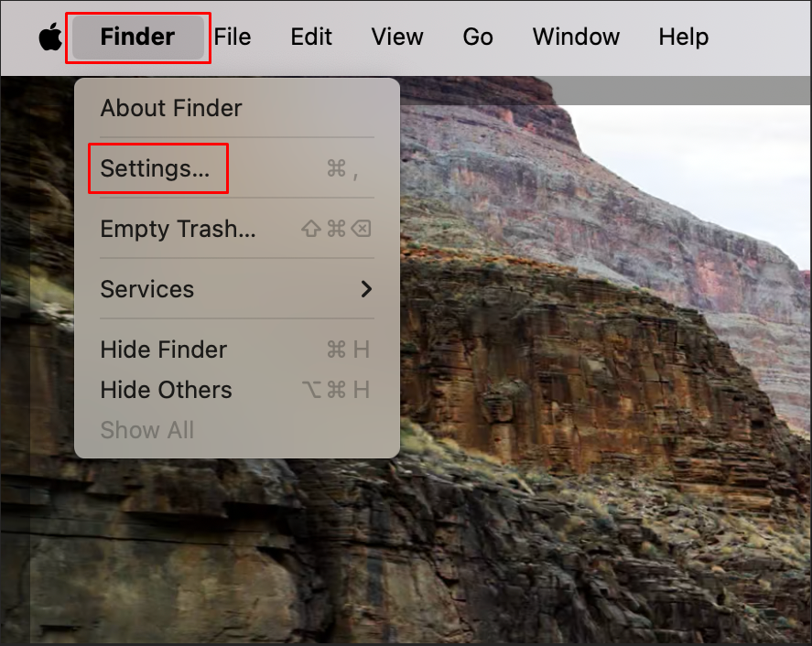Expand the Services submenu
812x646 pixels.
(x=237, y=289)
